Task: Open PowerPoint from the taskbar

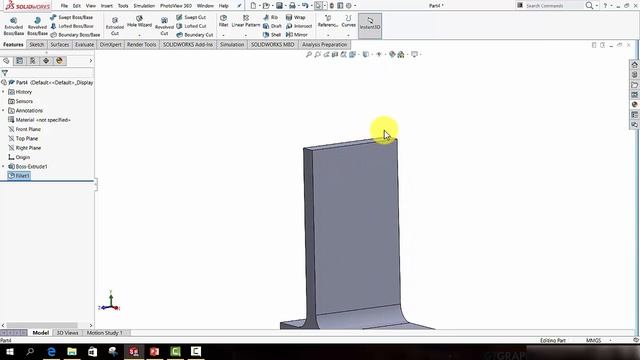Action: tap(154, 351)
